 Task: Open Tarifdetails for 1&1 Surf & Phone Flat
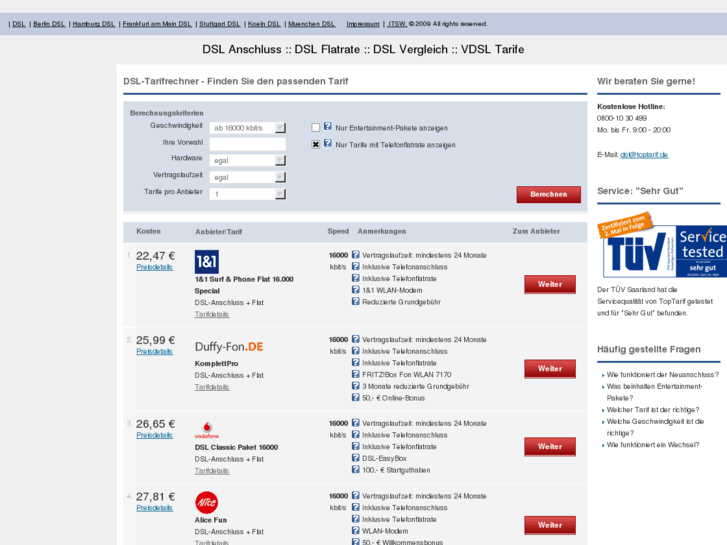[x=212, y=314]
